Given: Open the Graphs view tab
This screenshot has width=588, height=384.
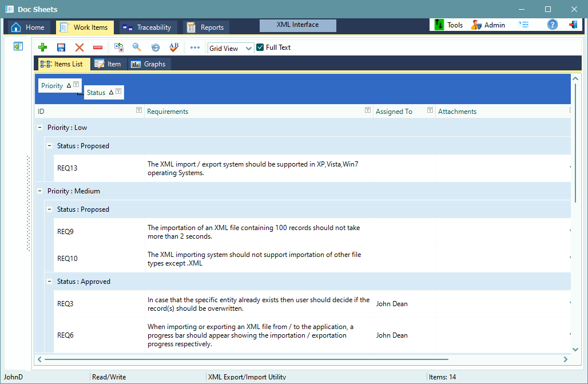Looking at the screenshot, I should (x=149, y=64).
